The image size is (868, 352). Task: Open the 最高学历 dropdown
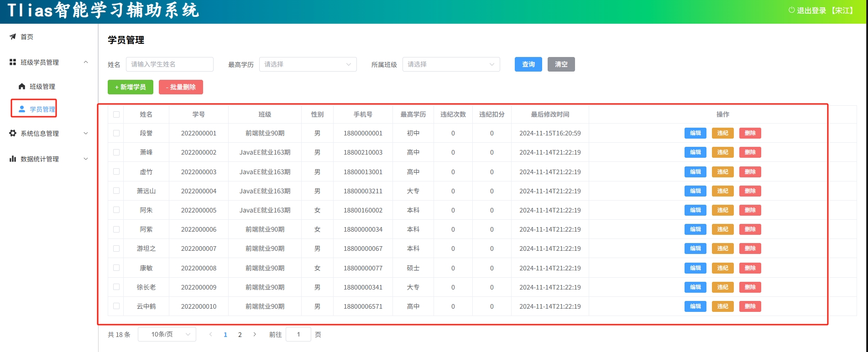point(308,64)
